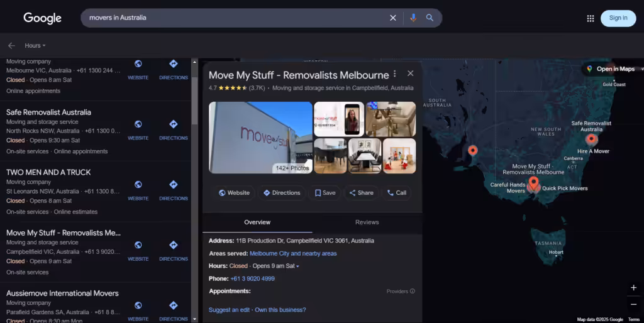Get directions to Safe Removalist Australia

(x=174, y=124)
